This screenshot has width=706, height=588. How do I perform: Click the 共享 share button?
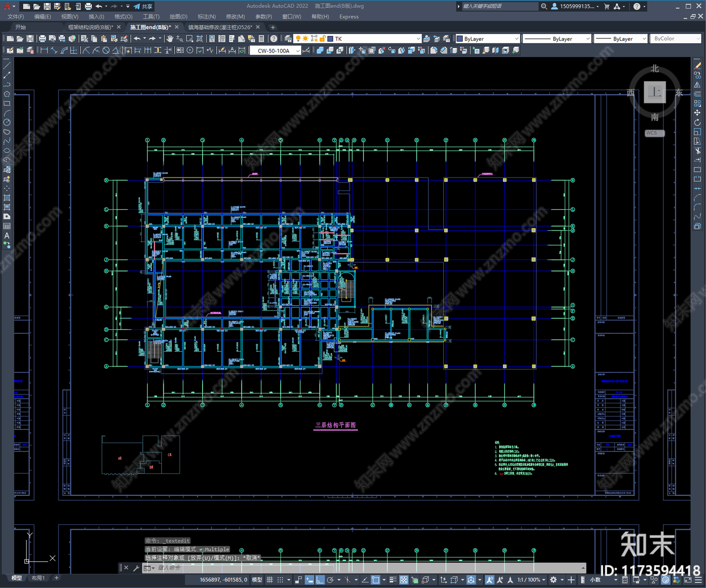[143, 6]
